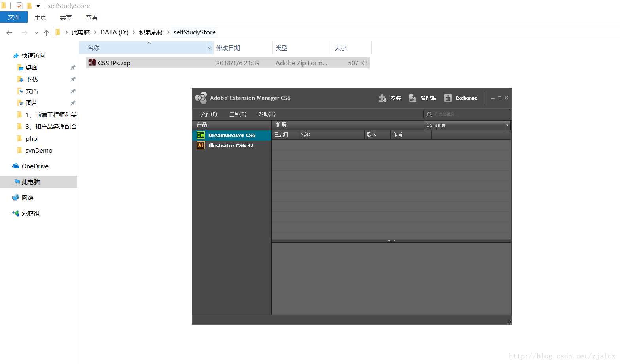
Task: Click the pin icon next to Pictures
Action: tap(73, 103)
